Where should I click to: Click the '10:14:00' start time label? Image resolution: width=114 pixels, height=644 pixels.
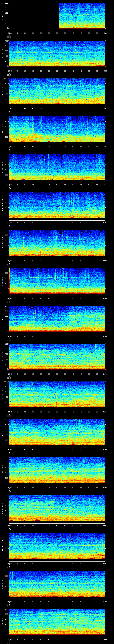tap(9, 412)
